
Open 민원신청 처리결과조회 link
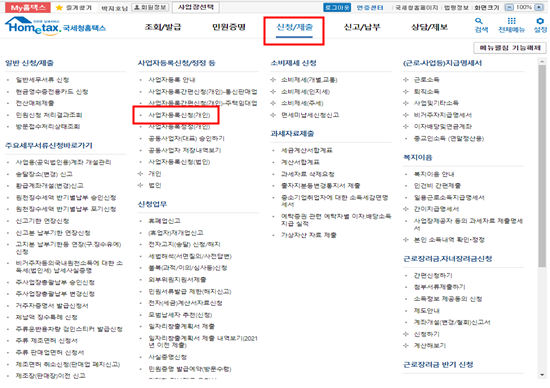pos(48,115)
